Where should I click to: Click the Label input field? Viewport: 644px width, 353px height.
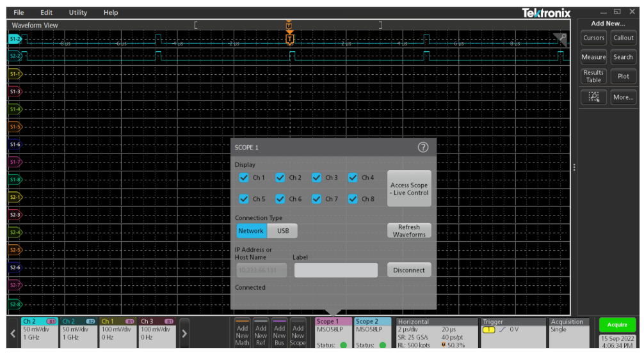(x=336, y=270)
